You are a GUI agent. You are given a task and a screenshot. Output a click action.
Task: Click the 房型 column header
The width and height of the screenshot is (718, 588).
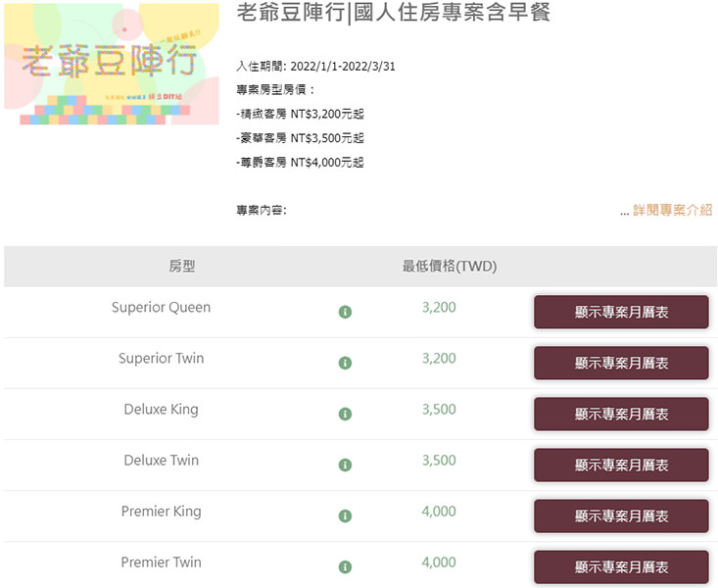point(182,267)
